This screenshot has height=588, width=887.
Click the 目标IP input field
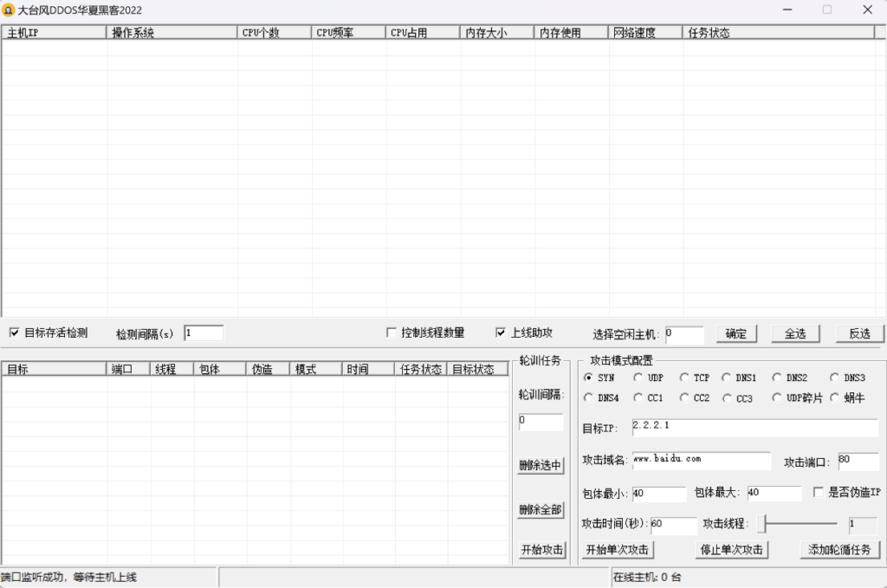[x=754, y=428]
